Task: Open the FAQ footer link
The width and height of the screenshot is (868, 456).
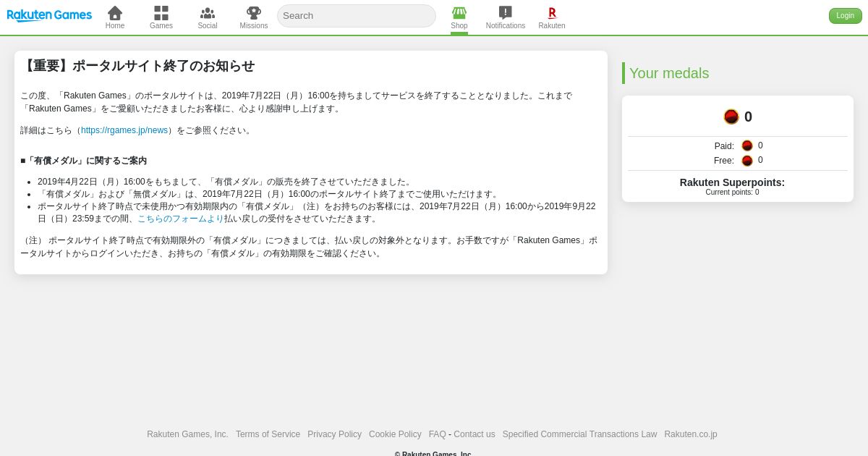Action: (x=437, y=434)
